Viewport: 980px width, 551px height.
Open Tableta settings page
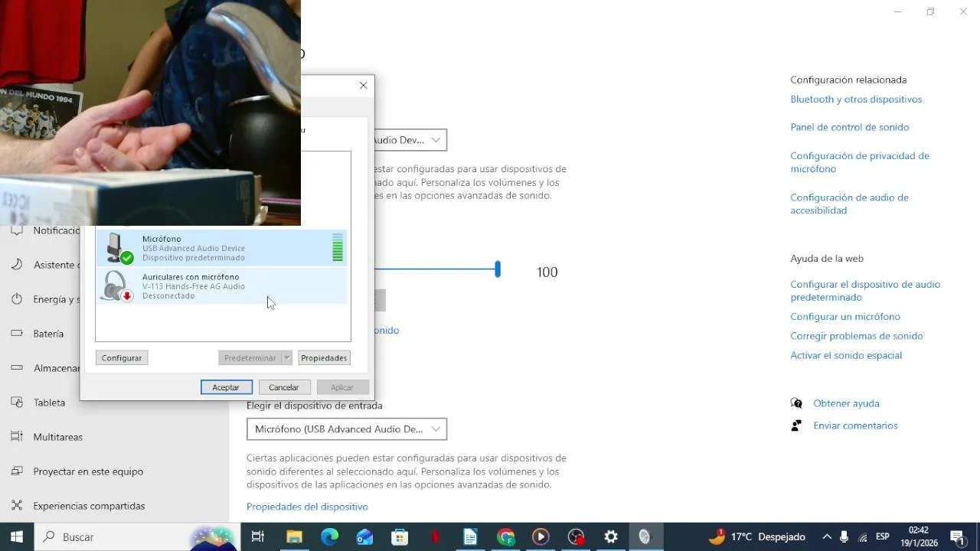click(49, 403)
